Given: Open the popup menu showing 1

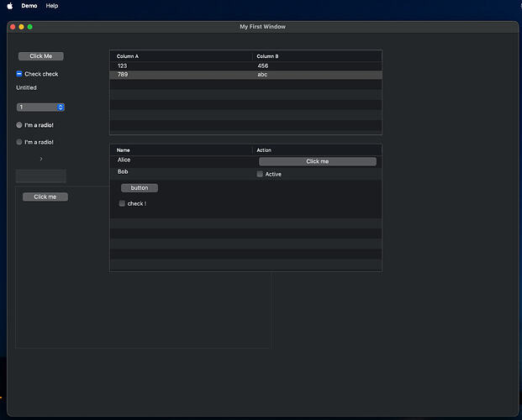Looking at the screenshot, I should coord(40,108).
